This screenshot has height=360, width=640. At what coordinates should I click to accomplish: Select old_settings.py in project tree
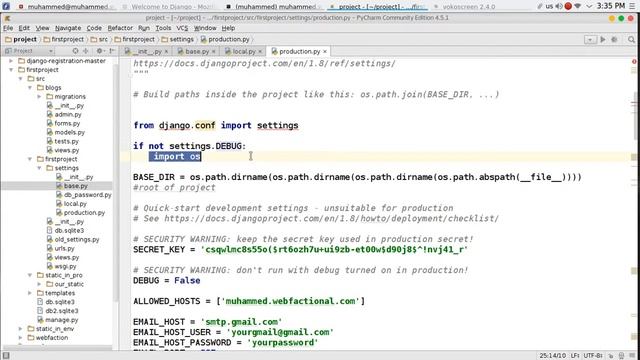pyautogui.click(x=73, y=240)
